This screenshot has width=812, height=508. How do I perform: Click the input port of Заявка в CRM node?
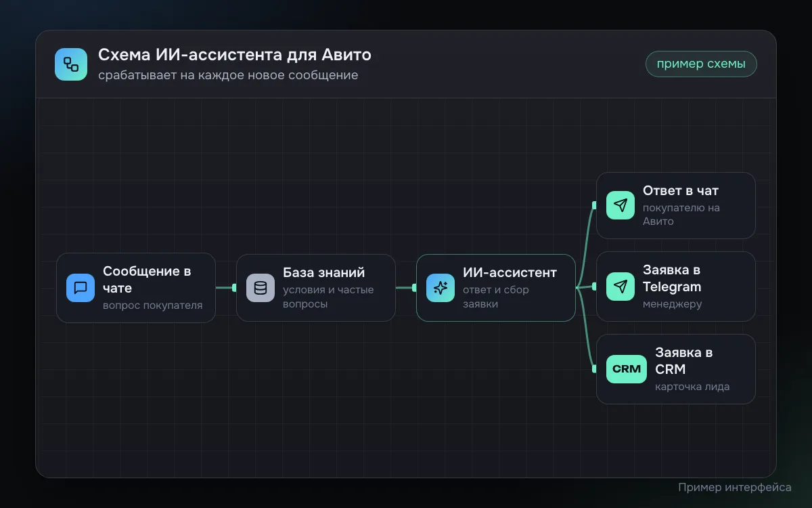point(594,369)
